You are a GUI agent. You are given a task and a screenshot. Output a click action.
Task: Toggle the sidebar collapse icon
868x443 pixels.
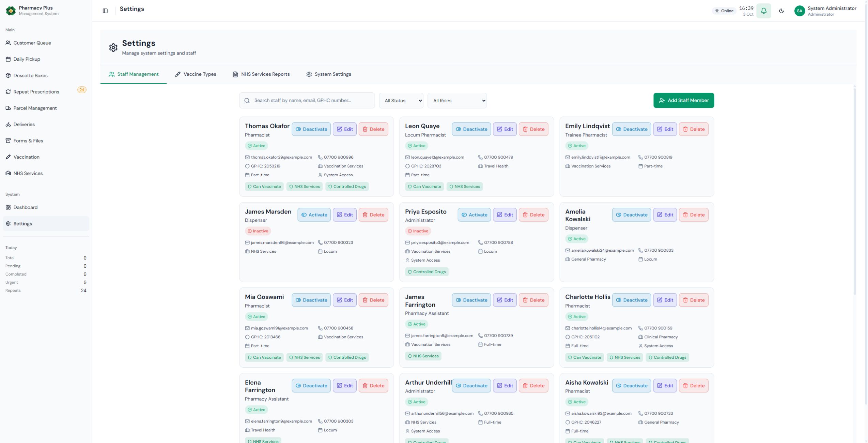coord(105,11)
